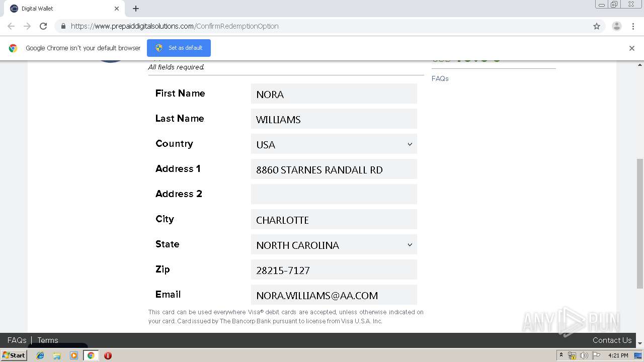The height and width of the screenshot is (362, 644).
Task: Open the Windows Start menu
Action: (x=14, y=355)
